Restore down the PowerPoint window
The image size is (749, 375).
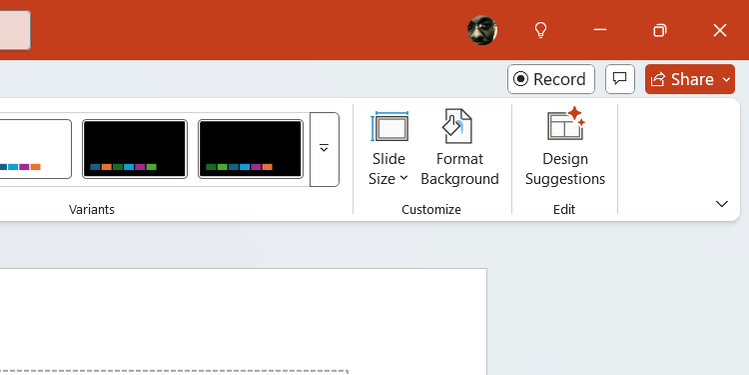(660, 31)
